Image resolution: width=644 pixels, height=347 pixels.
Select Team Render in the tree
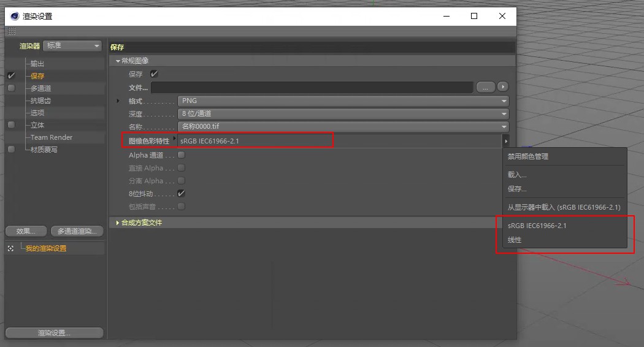(52, 137)
